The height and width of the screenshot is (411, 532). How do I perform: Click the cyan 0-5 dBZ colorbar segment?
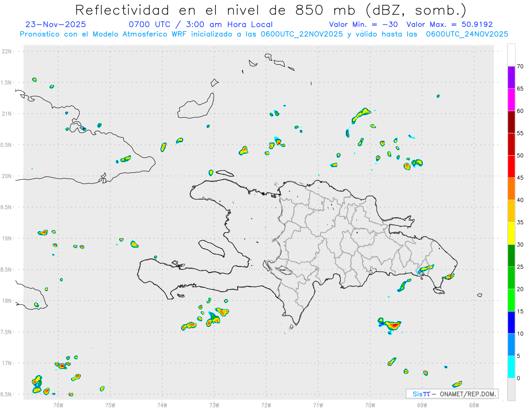(x=511, y=367)
